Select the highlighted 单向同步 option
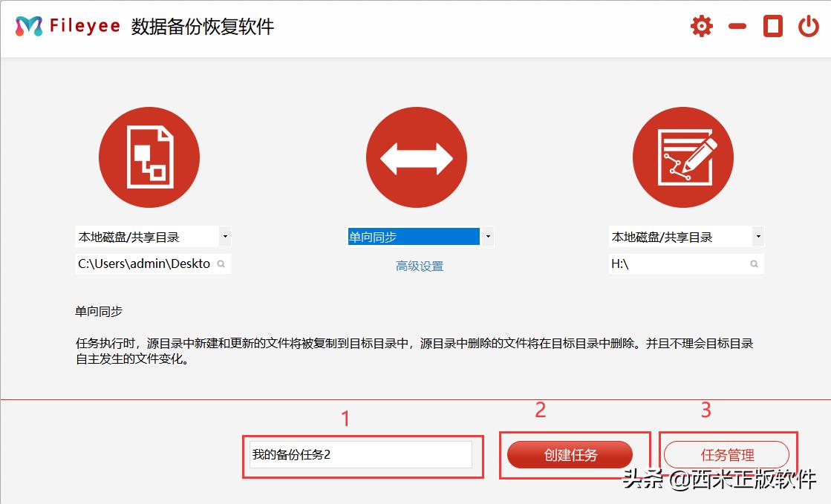 point(412,236)
